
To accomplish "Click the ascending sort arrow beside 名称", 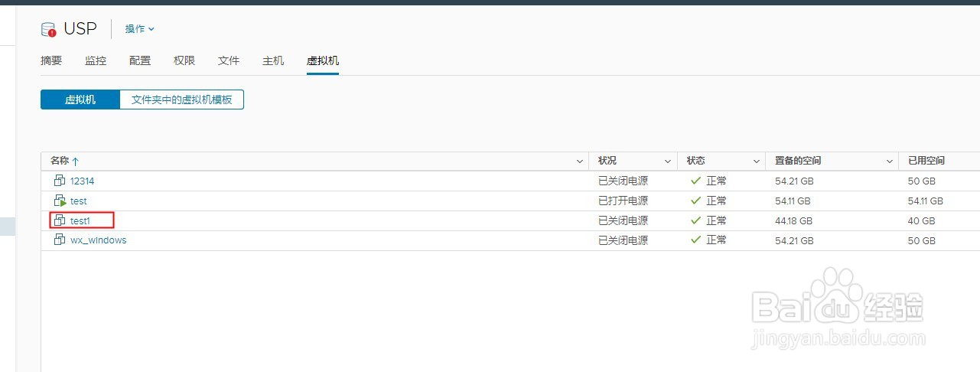I will [x=76, y=162].
